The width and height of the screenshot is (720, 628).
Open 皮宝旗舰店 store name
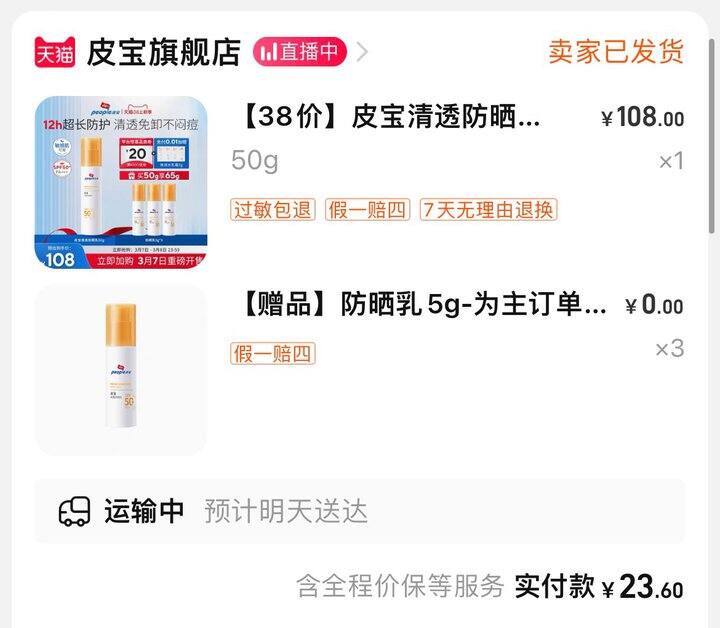pos(163,52)
